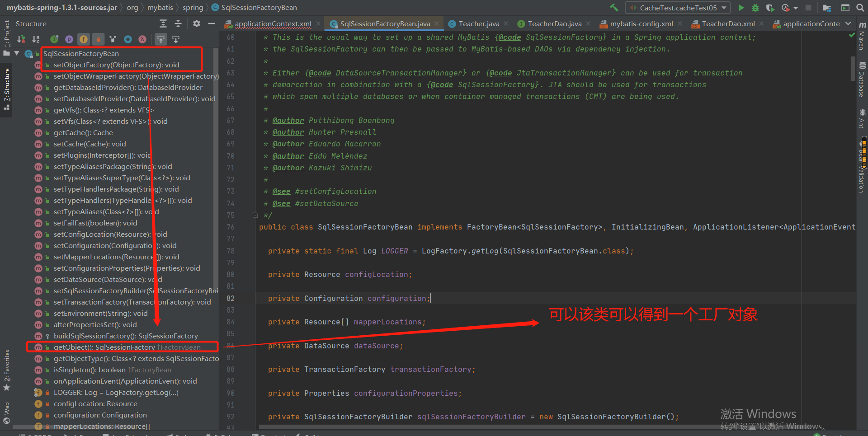Expand all nodes in the Structure panel

pos(163,23)
